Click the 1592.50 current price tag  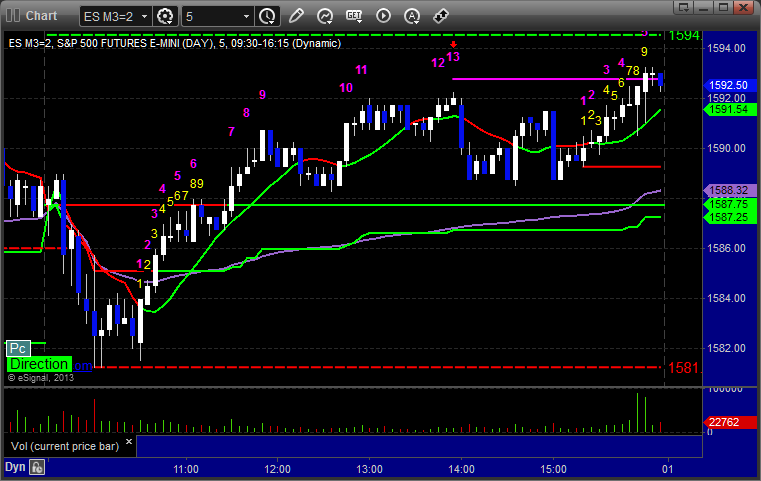(729, 85)
